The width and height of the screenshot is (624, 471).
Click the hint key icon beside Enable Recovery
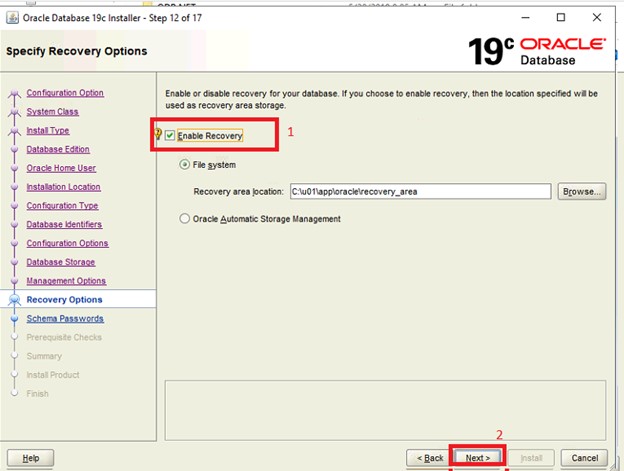(x=157, y=134)
